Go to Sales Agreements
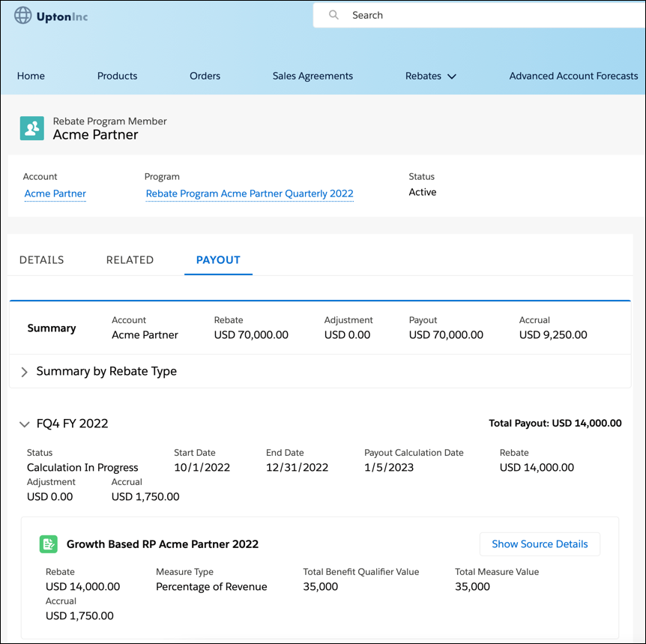Image resolution: width=646 pixels, height=644 pixels. coord(313,76)
